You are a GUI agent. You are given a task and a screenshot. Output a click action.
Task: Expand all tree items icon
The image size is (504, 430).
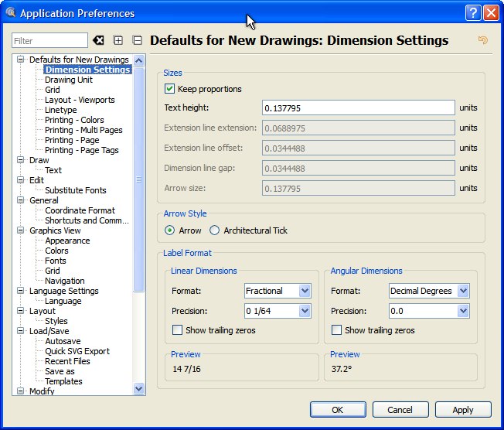(x=118, y=40)
